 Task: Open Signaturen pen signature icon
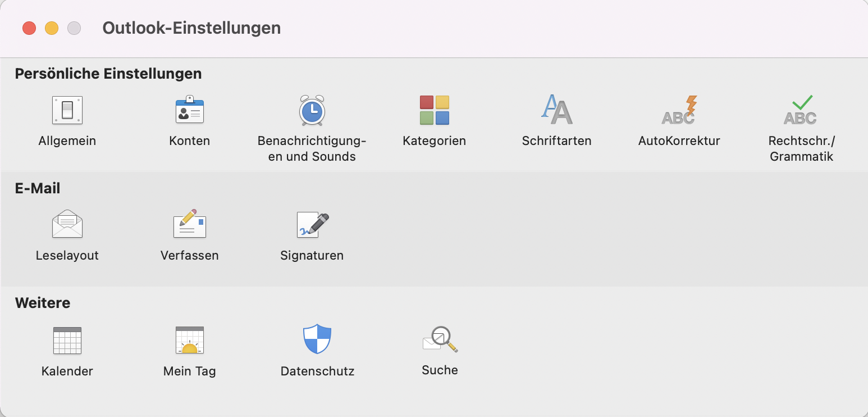(312, 225)
